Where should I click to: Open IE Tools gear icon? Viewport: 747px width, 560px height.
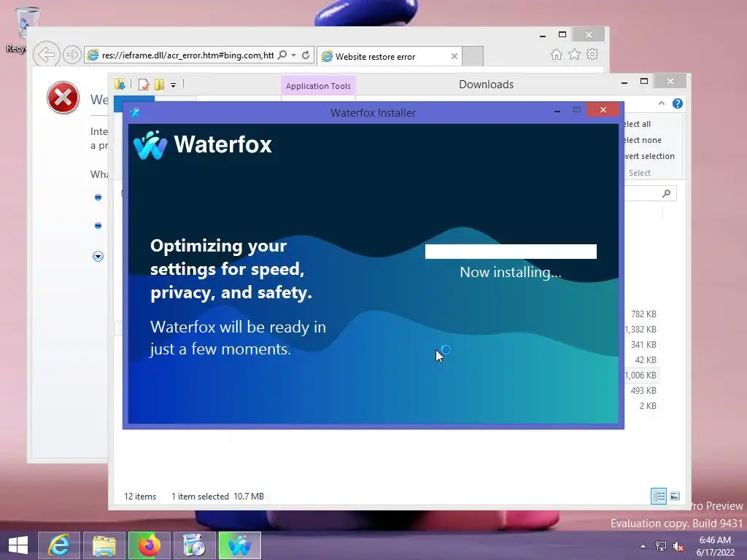point(592,54)
